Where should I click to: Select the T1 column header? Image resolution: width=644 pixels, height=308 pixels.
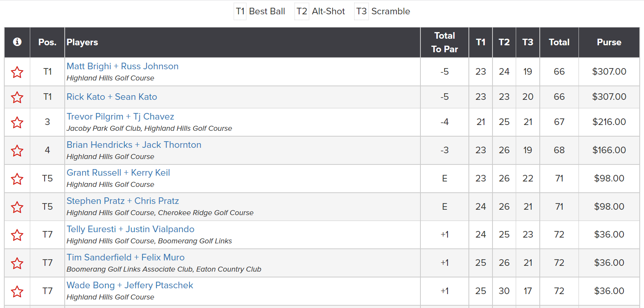pos(480,42)
